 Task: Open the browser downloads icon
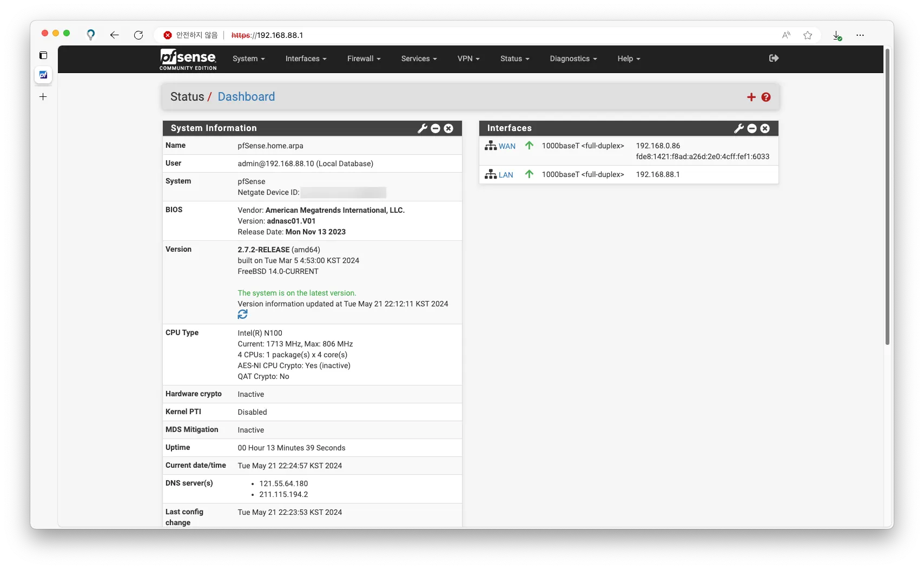point(837,36)
